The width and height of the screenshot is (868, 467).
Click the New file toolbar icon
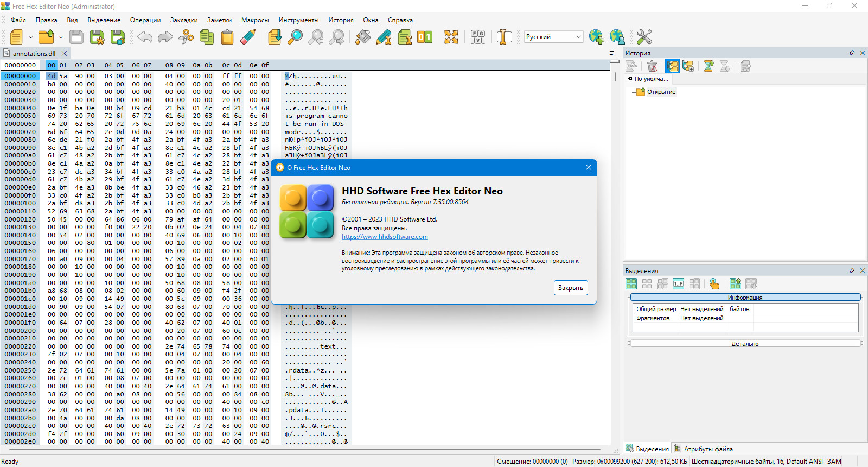pyautogui.click(x=16, y=37)
